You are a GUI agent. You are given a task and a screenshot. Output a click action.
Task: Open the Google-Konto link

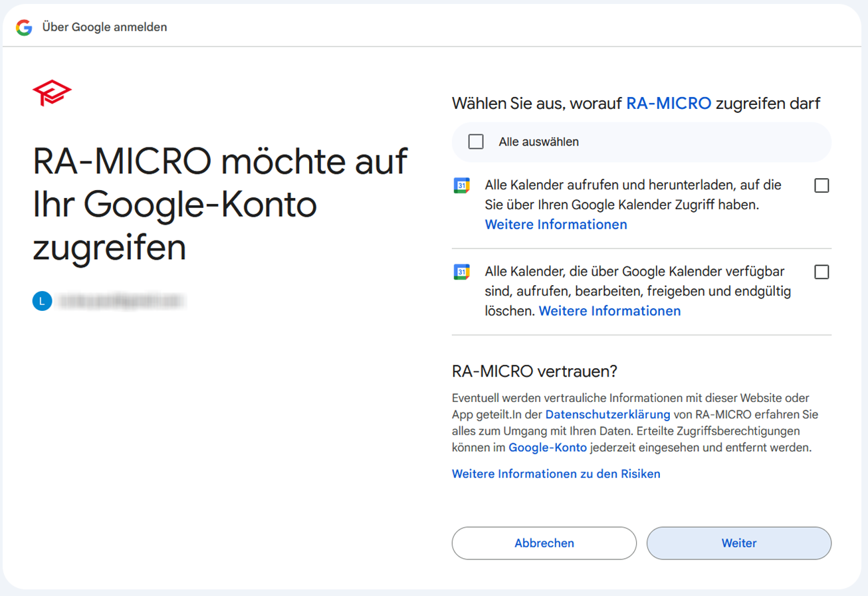coord(548,448)
